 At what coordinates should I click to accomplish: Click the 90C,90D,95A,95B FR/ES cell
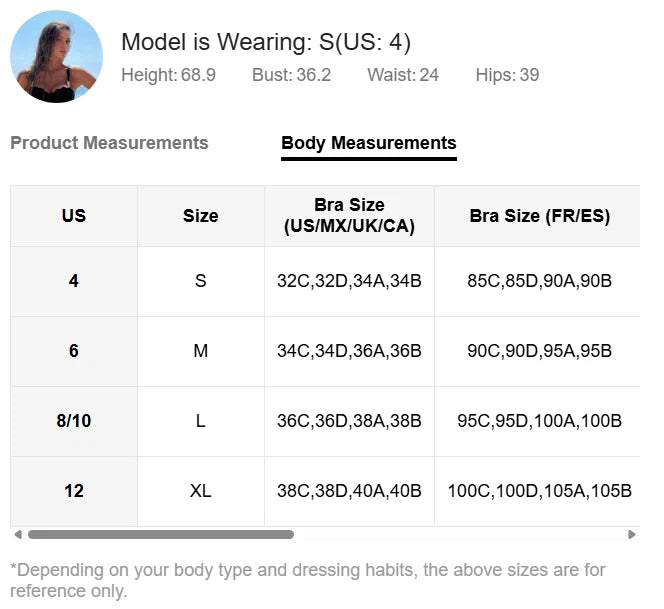pos(539,351)
